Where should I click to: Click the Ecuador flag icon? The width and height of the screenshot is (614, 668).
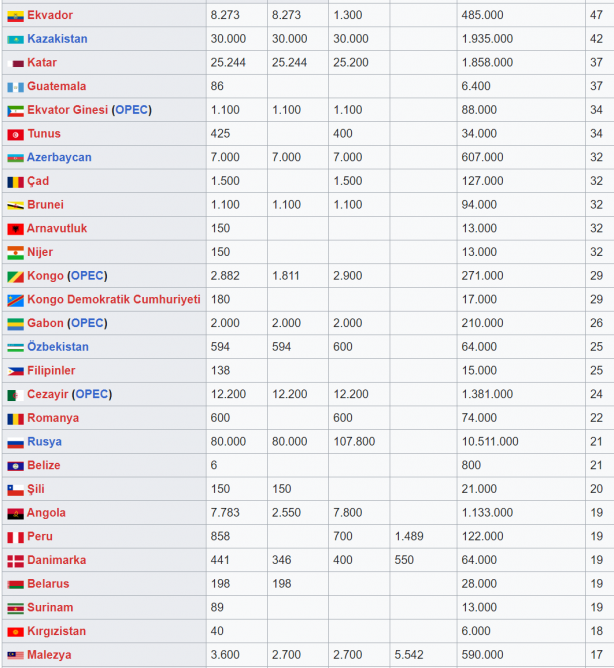[15, 16]
